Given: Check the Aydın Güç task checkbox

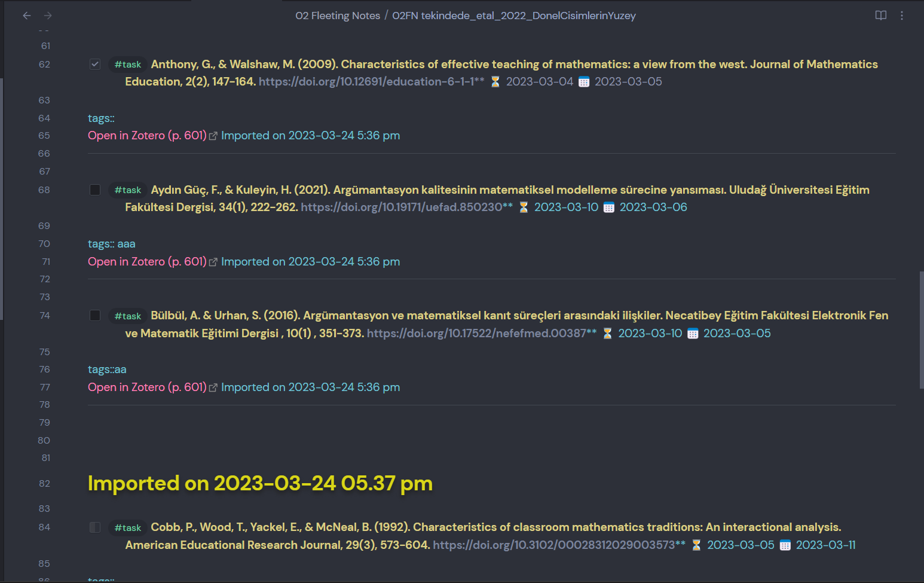Looking at the screenshot, I should (x=95, y=190).
